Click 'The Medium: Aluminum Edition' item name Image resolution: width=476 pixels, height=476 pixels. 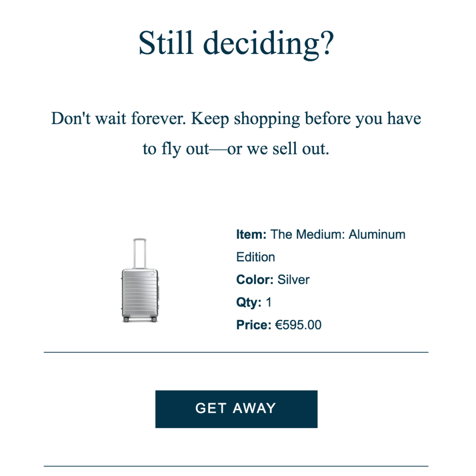(338, 234)
